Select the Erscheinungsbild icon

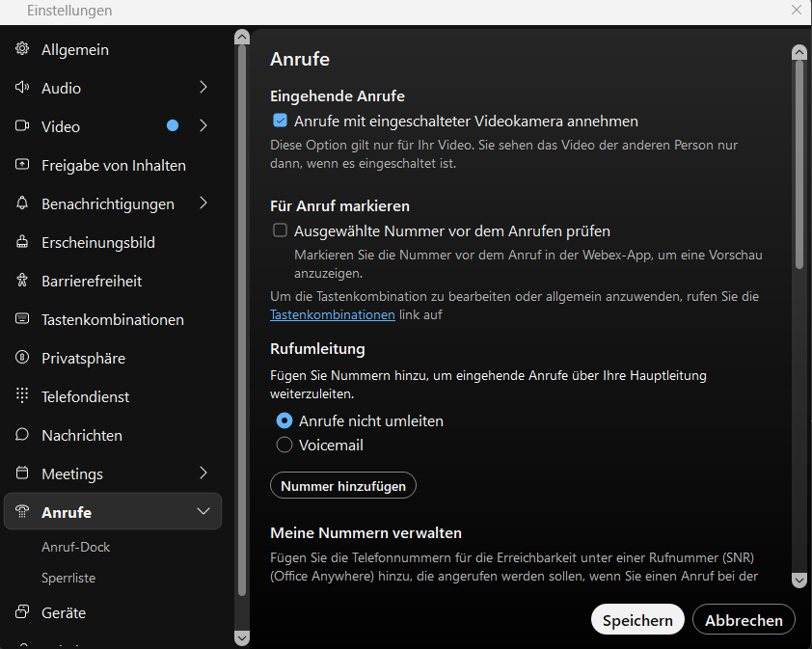[x=21, y=242]
